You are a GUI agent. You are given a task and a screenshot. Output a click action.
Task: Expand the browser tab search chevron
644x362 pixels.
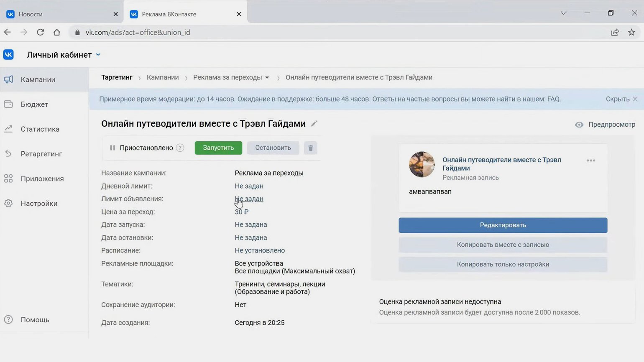pos(563,13)
